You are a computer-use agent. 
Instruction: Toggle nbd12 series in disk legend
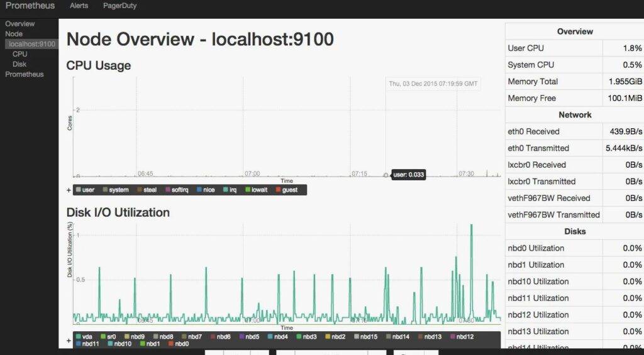[x=462, y=337]
